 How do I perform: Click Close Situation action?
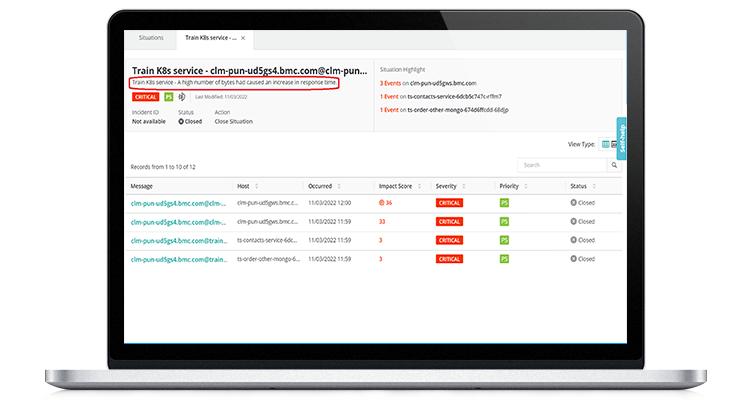pyautogui.click(x=233, y=122)
